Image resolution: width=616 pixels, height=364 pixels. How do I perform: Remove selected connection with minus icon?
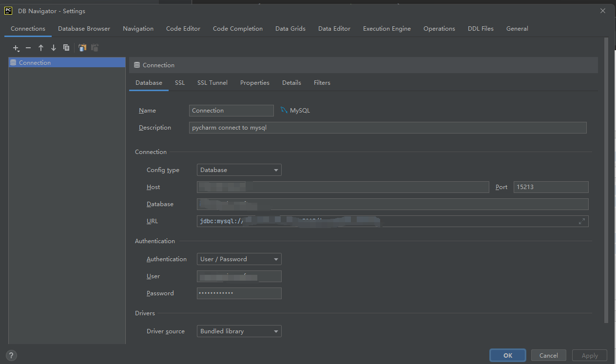pos(28,48)
